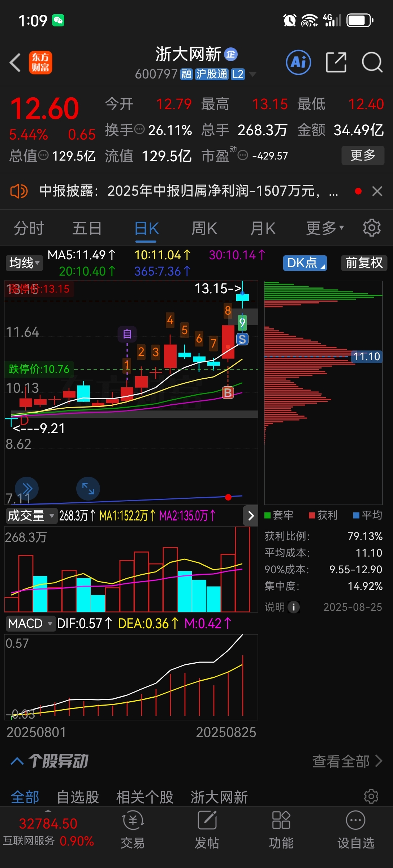Select the 浙大网新 filter tab
The height and width of the screenshot is (868, 393).
(219, 797)
